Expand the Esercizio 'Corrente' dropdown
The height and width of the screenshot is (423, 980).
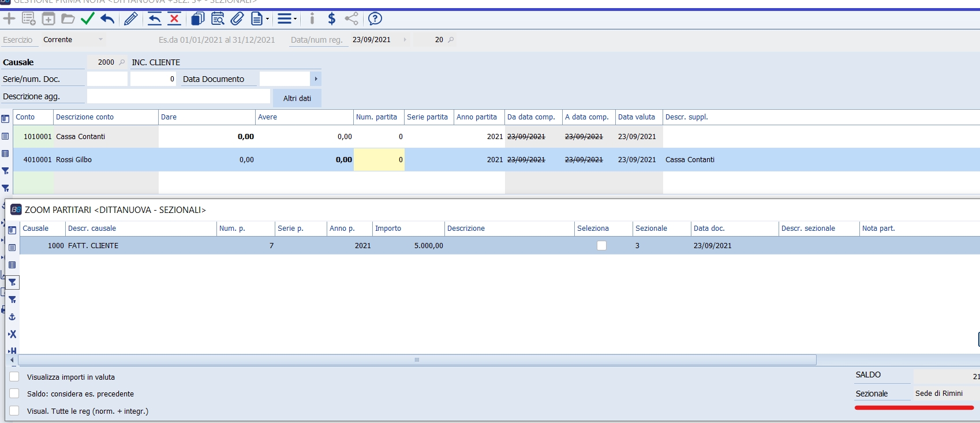pos(100,40)
